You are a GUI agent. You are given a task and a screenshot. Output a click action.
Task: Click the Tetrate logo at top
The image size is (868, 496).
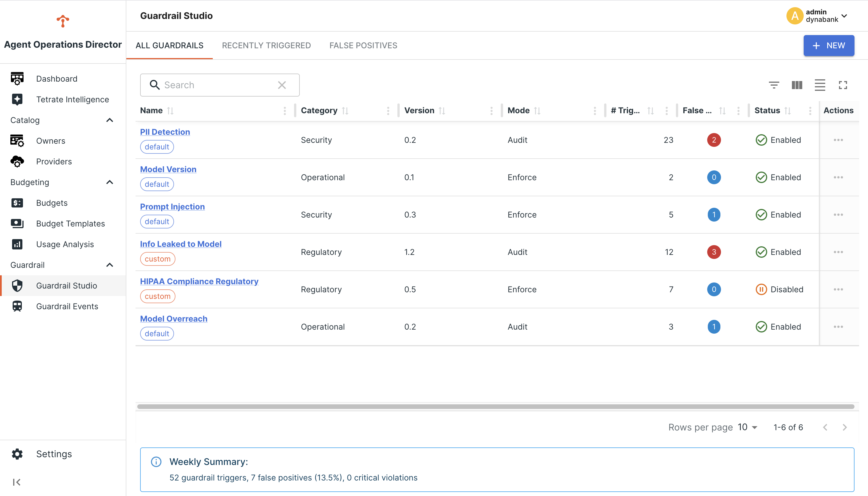click(63, 21)
